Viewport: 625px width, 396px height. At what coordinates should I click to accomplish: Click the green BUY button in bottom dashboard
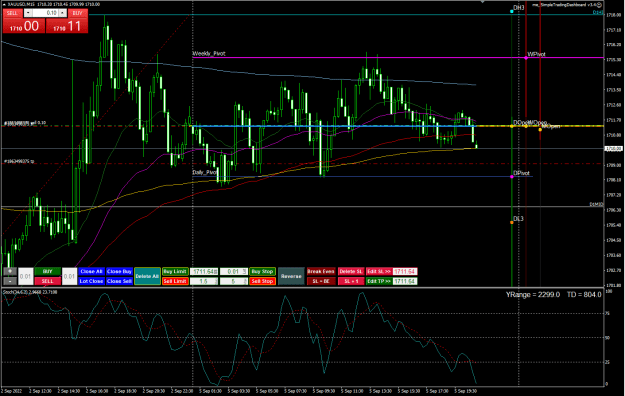(47, 272)
